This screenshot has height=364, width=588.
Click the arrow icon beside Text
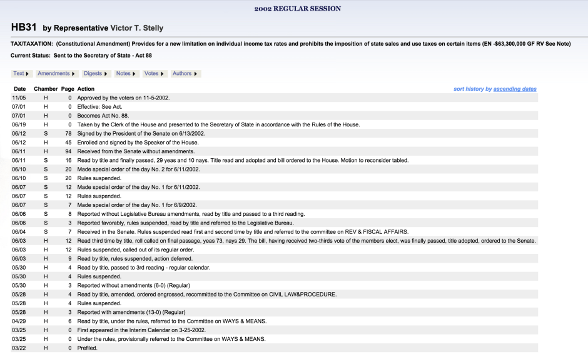click(x=26, y=73)
